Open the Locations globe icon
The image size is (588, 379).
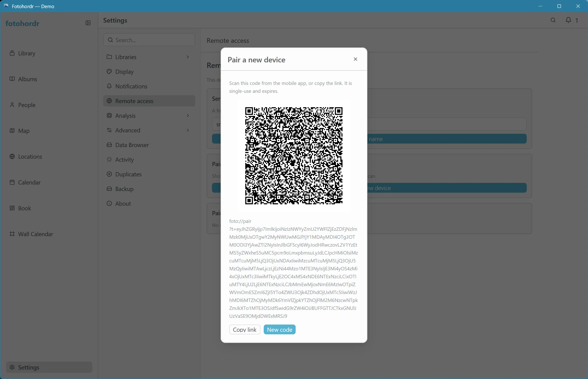tap(12, 157)
